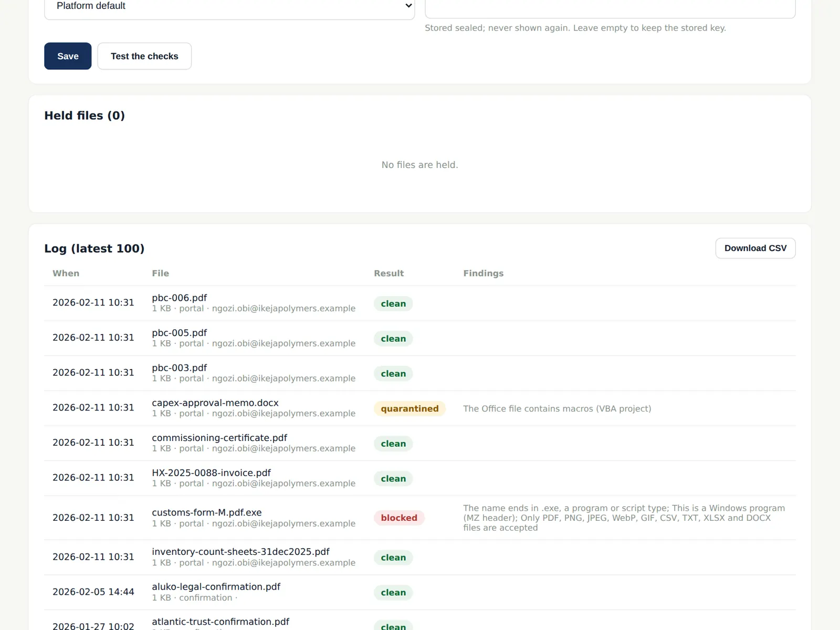Click the Save button
Screen dimensions: 840x630
point(68,56)
